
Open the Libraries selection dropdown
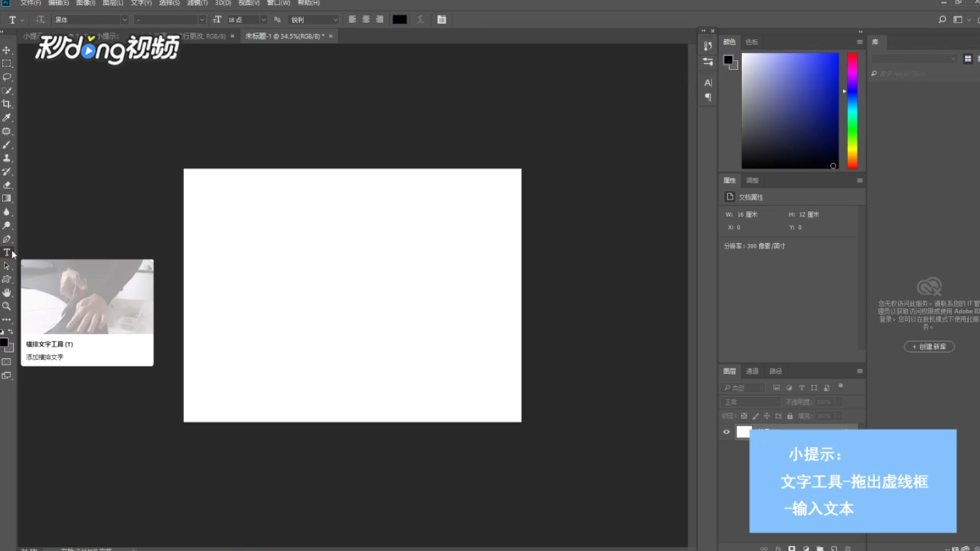pyautogui.click(x=915, y=59)
